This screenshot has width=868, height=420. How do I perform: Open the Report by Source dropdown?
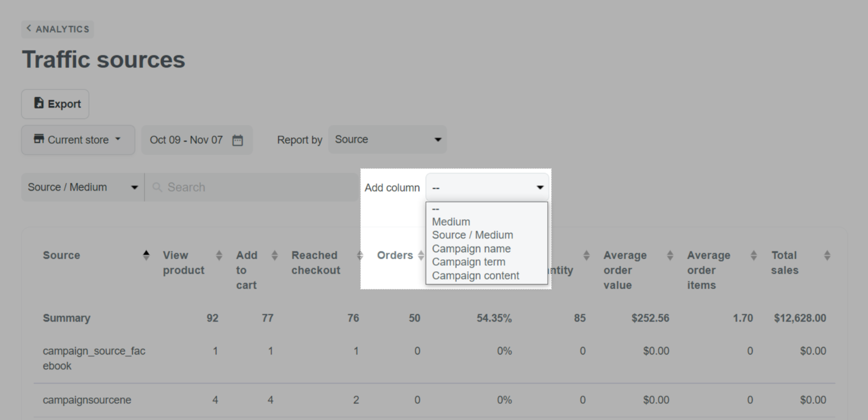[x=387, y=139]
